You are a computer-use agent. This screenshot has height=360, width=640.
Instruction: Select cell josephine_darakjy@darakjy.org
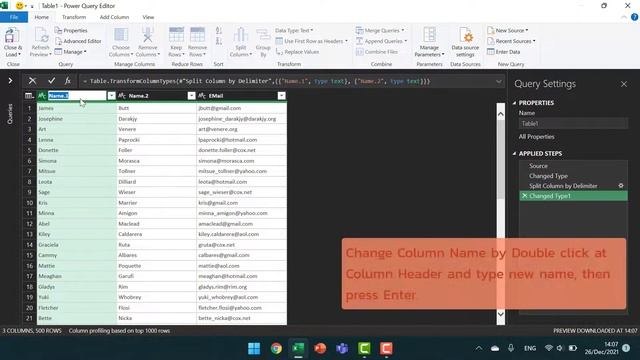pyautogui.click(x=242, y=119)
